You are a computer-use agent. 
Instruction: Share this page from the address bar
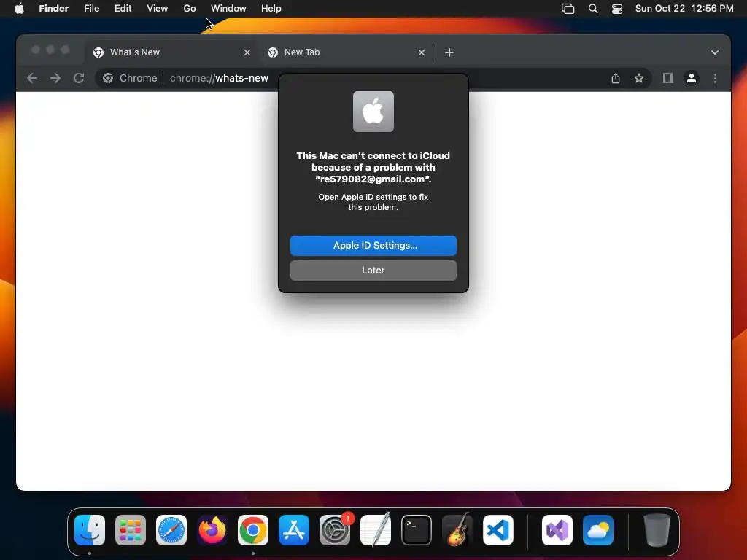point(616,78)
